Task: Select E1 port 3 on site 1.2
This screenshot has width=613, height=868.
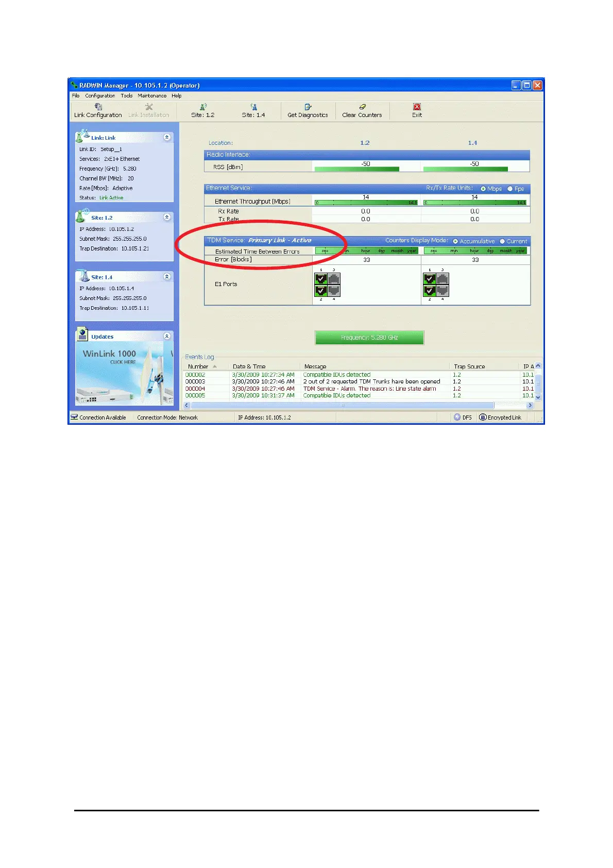Action: tap(334, 279)
